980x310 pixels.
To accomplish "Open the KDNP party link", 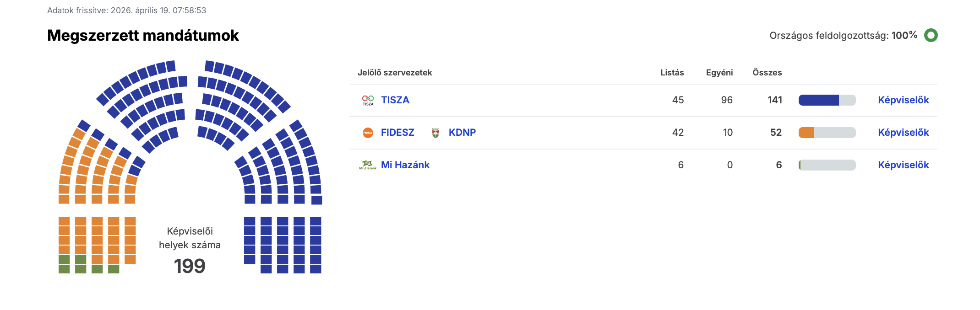I will [462, 133].
